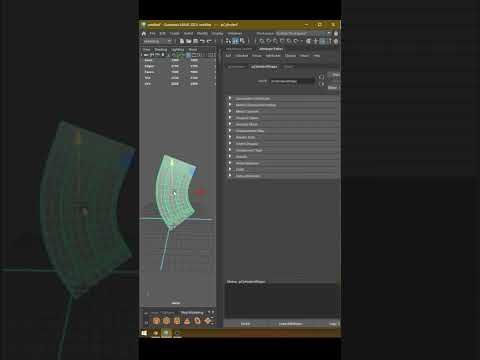Toggle the snap to curves magnet
480x360 pixels.
click(269, 41)
